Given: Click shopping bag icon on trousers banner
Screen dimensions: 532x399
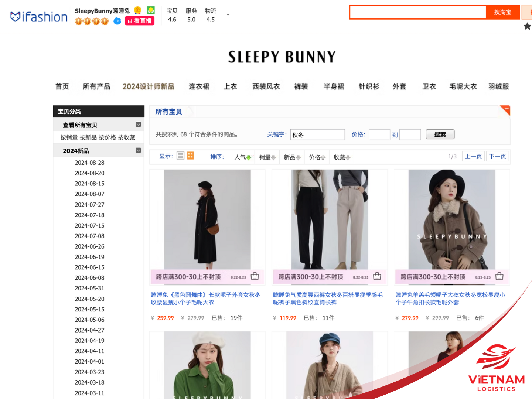Looking at the screenshot, I should (x=377, y=276).
